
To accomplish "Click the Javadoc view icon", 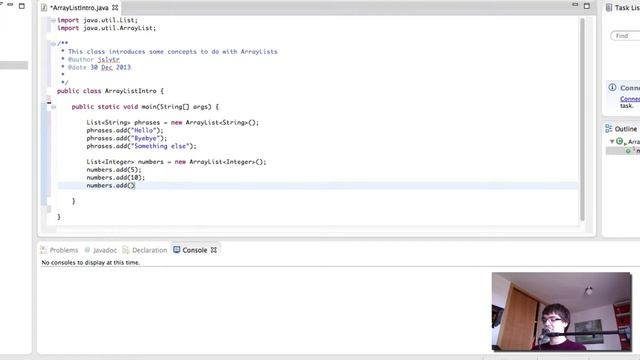I will [x=87, y=250].
